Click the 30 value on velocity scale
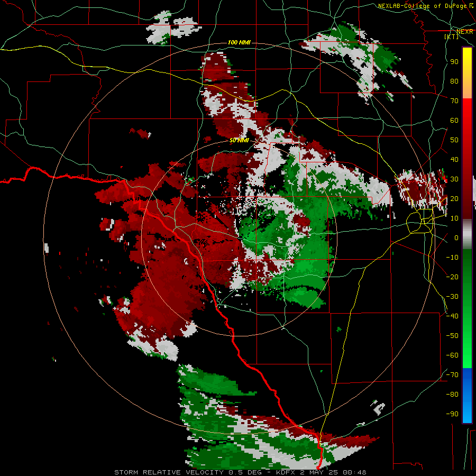The image size is (476, 476). pos(454,179)
